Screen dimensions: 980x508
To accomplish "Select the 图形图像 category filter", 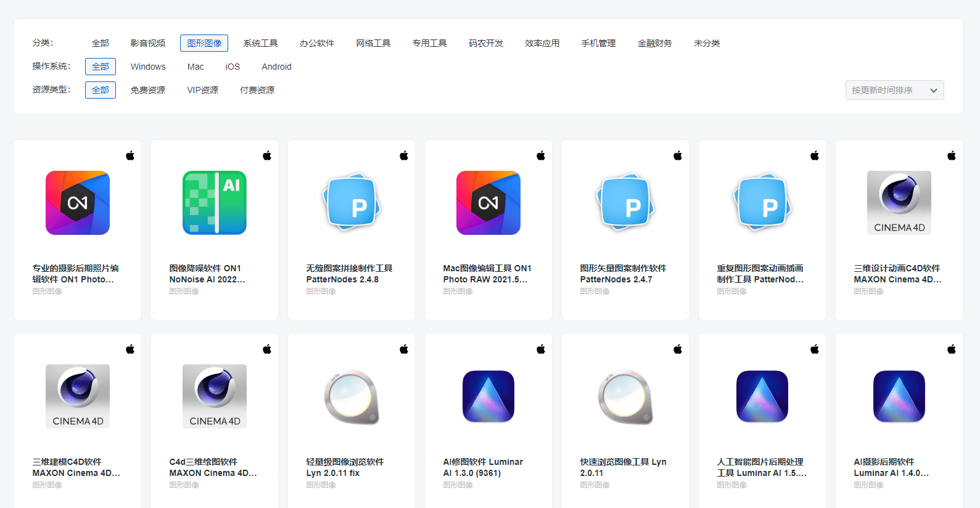I will tap(204, 43).
